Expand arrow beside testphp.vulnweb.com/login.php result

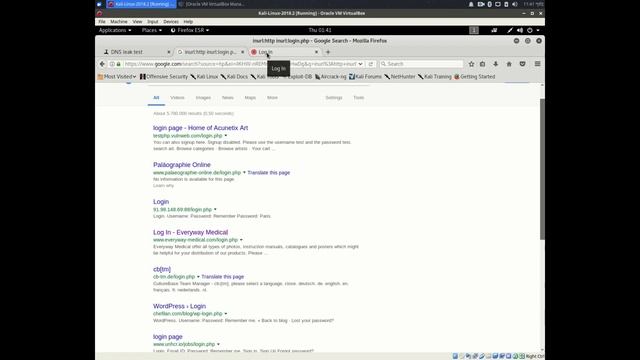coord(226,136)
